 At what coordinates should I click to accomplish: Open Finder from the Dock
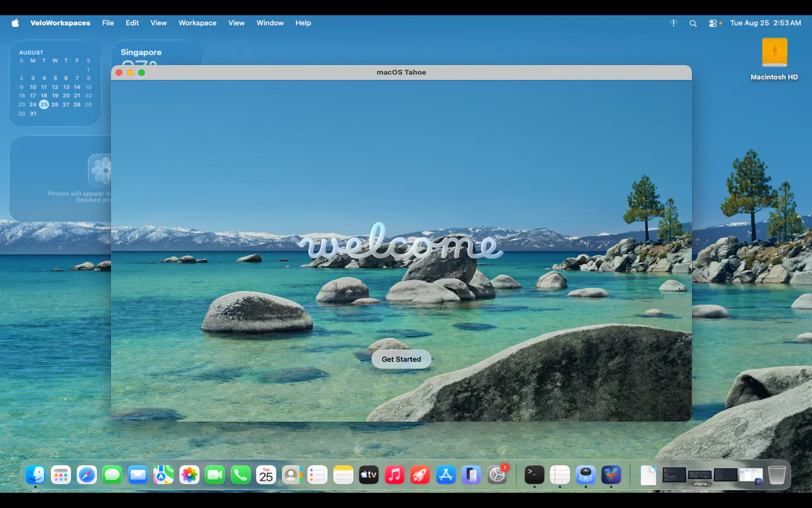click(x=36, y=475)
